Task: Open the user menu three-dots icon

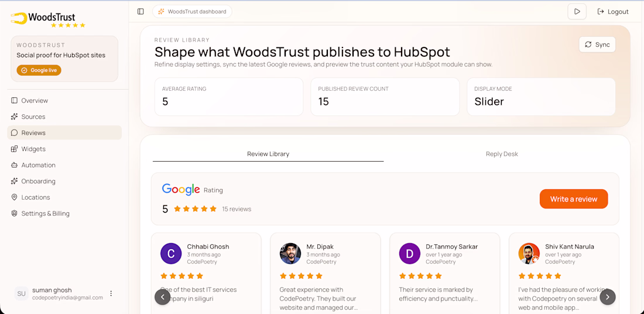Action: 111,293
